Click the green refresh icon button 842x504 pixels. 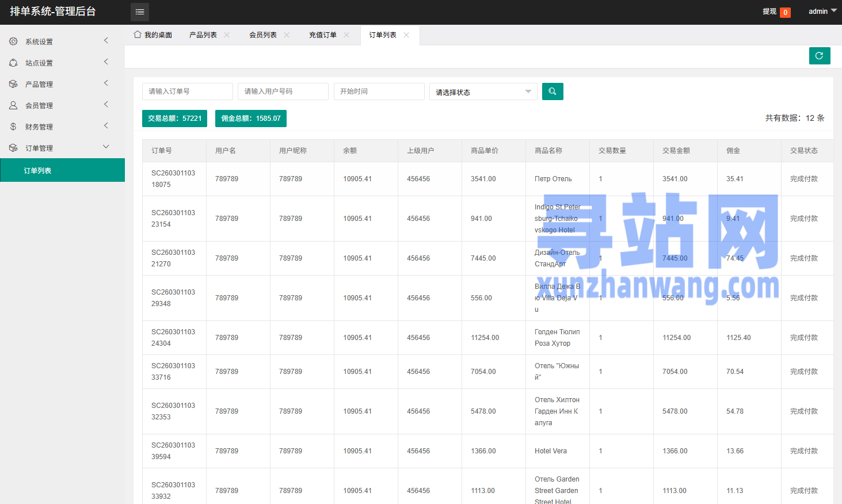[820, 56]
